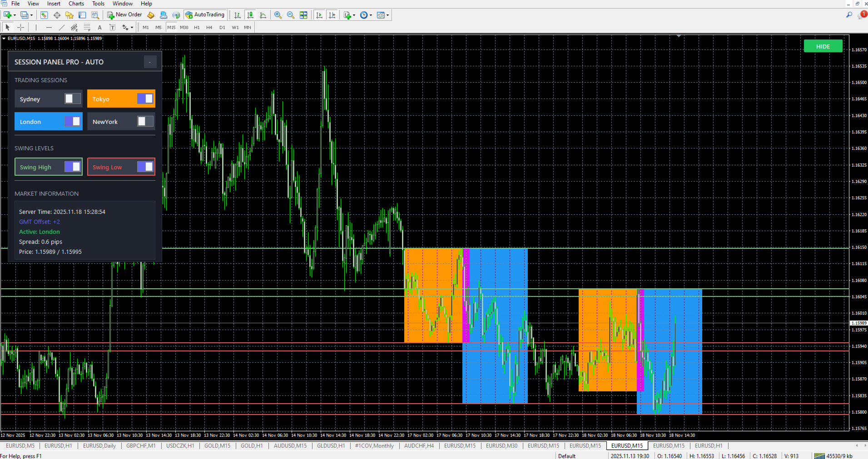Set timeframe to M1
This screenshot has height=459, width=868.
(146, 27)
